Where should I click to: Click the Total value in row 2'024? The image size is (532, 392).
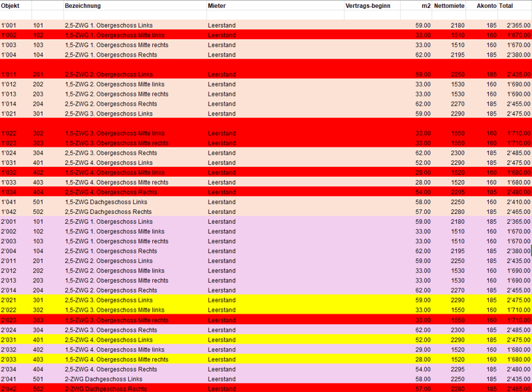click(x=519, y=330)
